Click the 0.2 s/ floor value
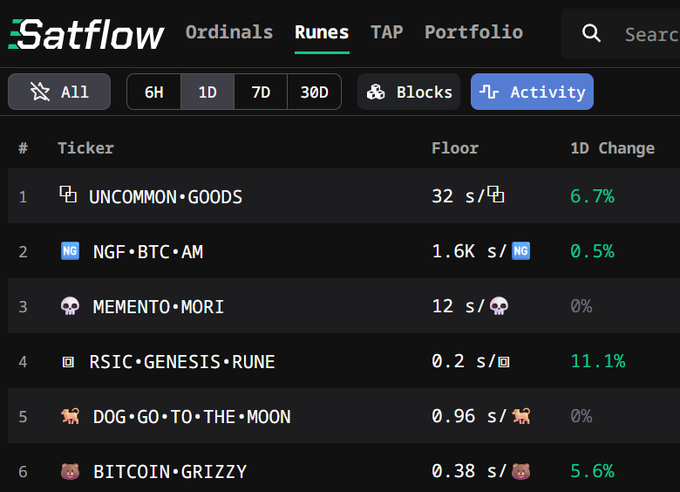Screen dimensions: 680x492 [x=463, y=361]
